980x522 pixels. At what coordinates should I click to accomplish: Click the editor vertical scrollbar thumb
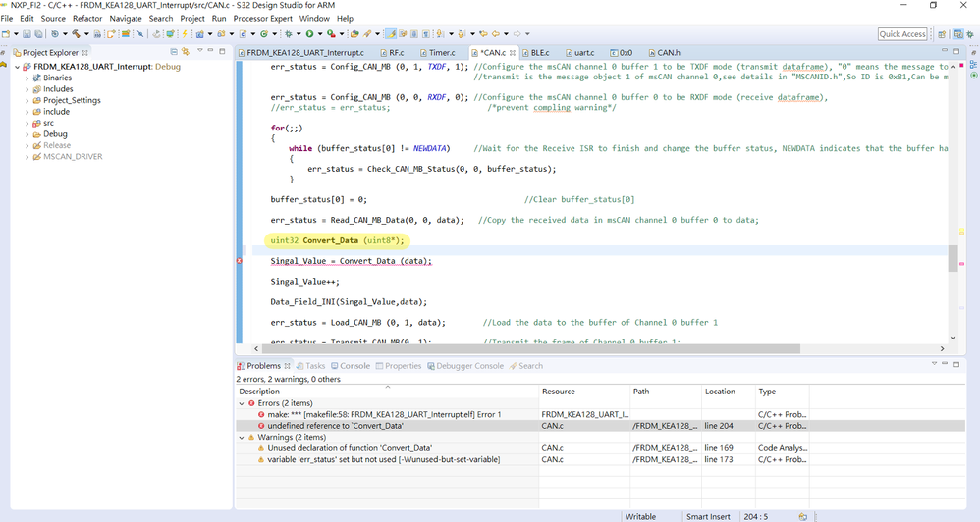click(x=953, y=258)
